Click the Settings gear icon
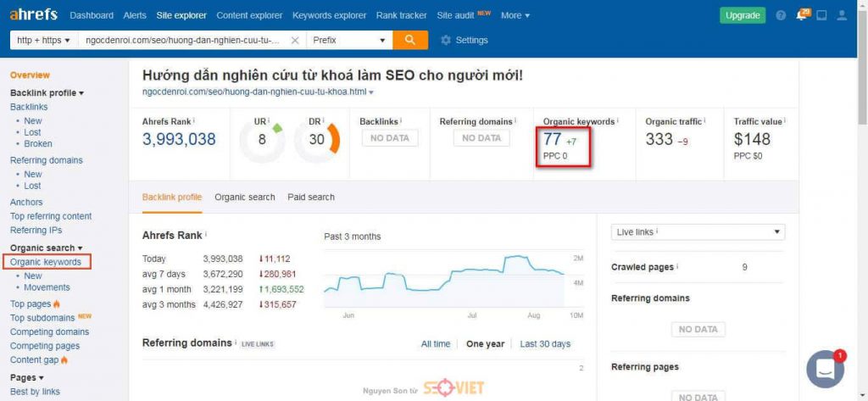The height and width of the screenshot is (401, 868). [446, 40]
